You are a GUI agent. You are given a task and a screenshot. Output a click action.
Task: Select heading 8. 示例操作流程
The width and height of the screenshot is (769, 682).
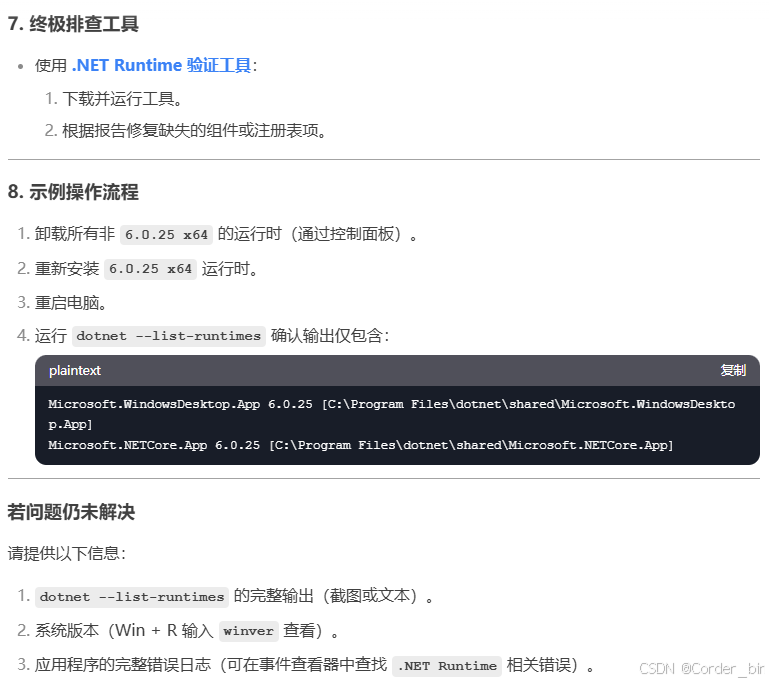coord(73,192)
